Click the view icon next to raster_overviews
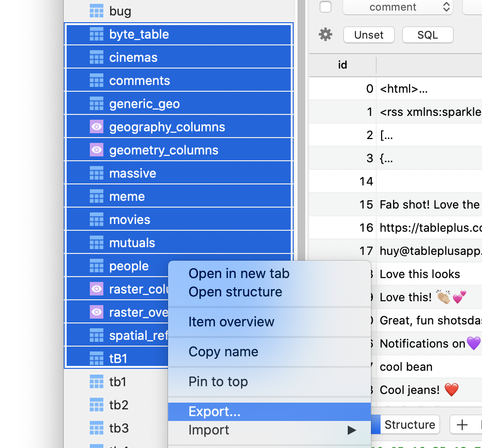The height and width of the screenshot is (448, 482). (x=96, y=311)
